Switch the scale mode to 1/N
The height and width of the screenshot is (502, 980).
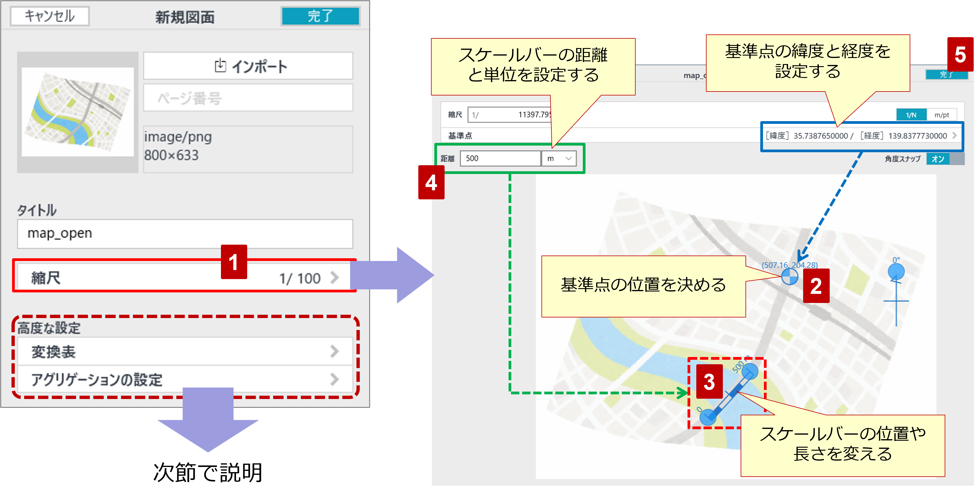coord(911,115)
